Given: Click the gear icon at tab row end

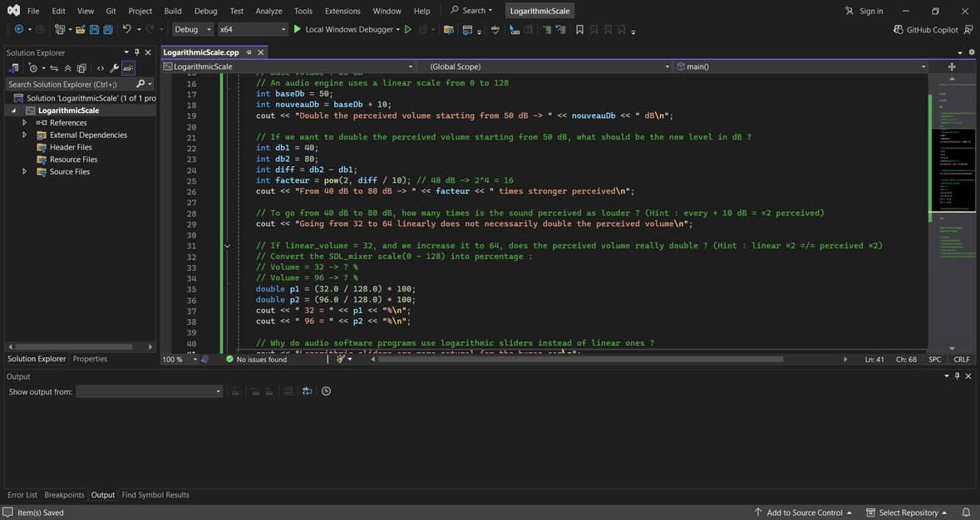Looking at the screenshot, I should tap(972, 52).
